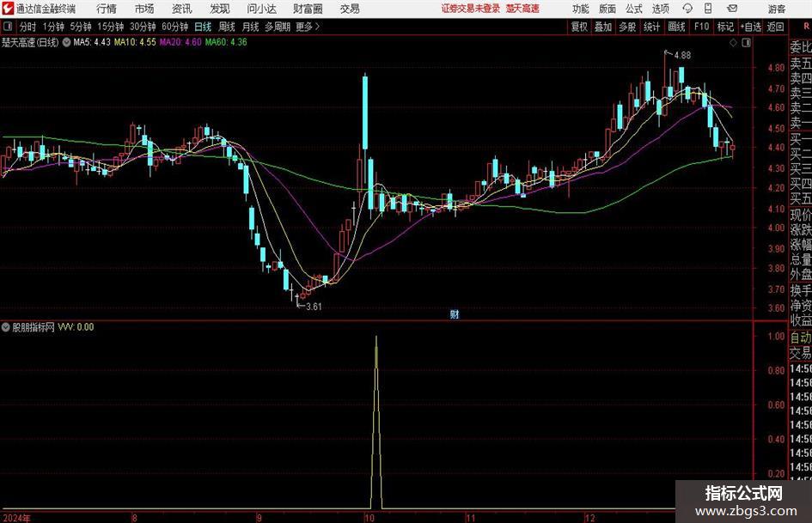The height and width of the screenshot is (523, 812).
Task: Select the 日线 period tab
Action: pyautogui.click(x=203, y=27)
